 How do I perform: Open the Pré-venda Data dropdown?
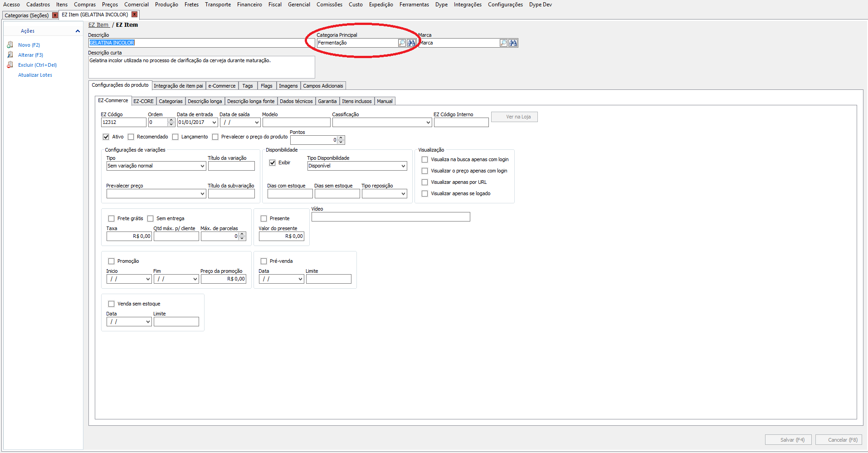pos(300,279)
